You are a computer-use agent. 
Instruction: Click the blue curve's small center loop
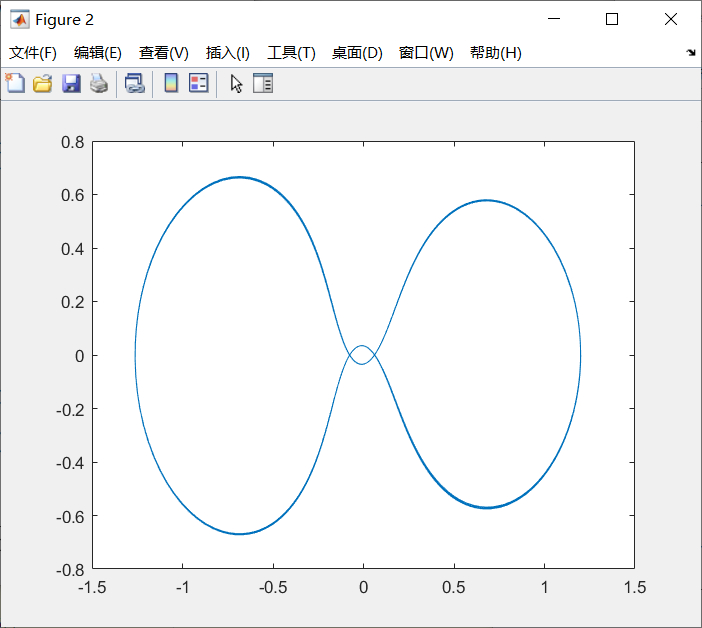tap(362, 355)
